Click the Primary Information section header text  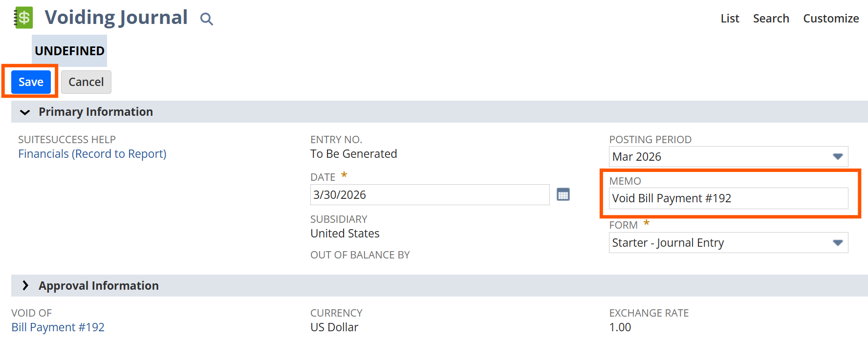(x=96, y=112)
